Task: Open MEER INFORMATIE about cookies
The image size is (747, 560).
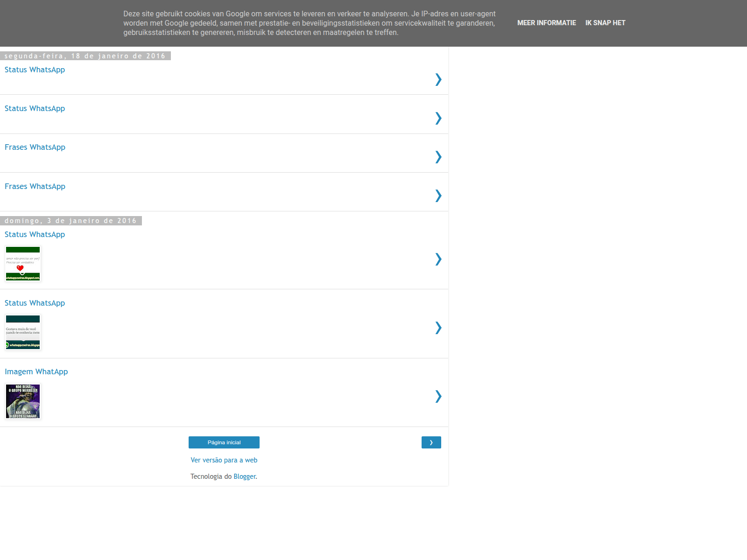Action: pos(547,23)
